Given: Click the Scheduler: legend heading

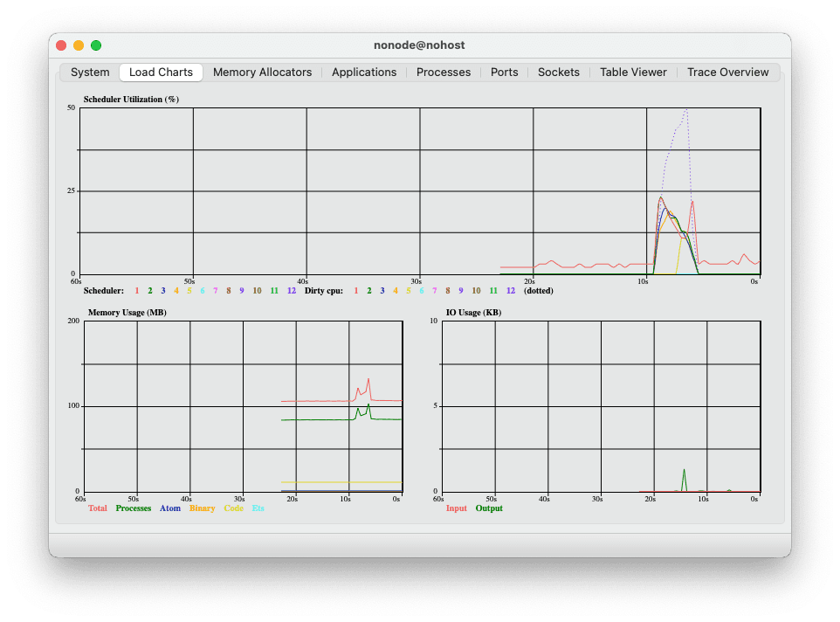Looking at the screenshot, I should 103,290.
